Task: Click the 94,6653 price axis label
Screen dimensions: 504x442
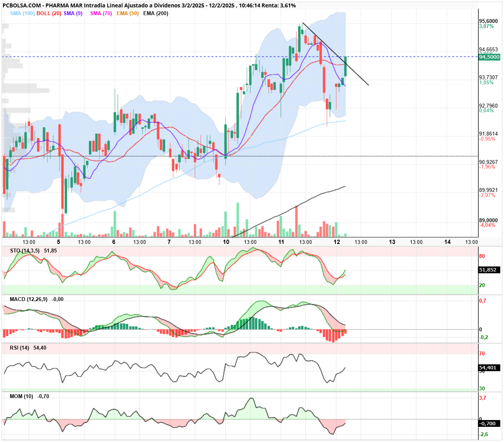Action: (488, 49)
